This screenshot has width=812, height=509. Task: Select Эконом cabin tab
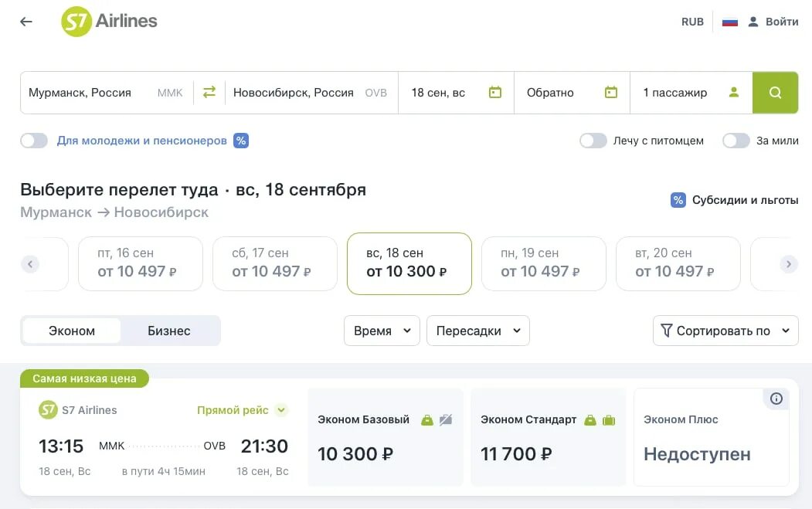click(x=72, y=331)
